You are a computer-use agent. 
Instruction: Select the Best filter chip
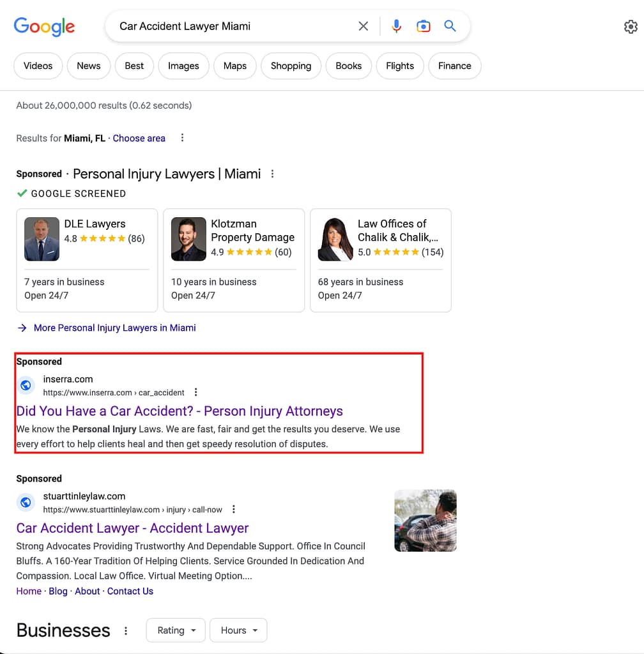134,66
